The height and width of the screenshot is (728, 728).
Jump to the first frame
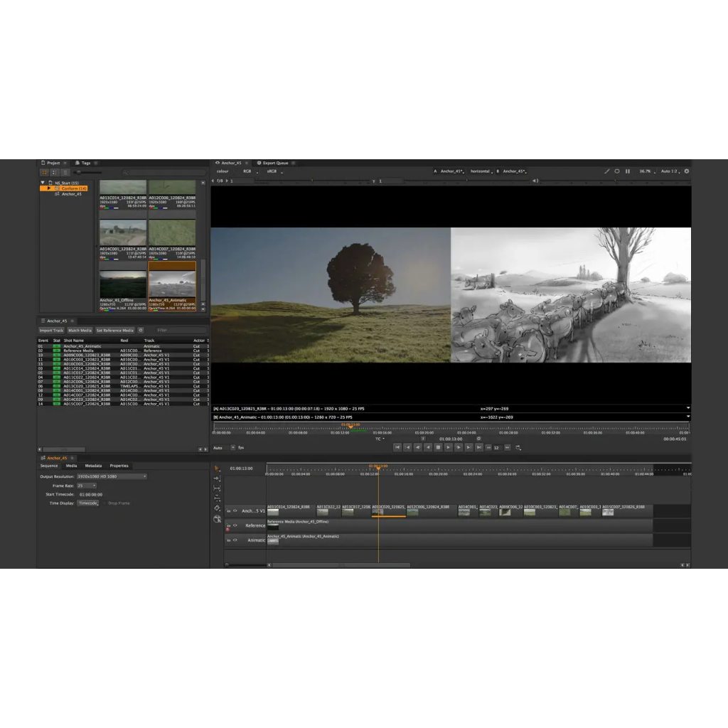pos(397,447)
